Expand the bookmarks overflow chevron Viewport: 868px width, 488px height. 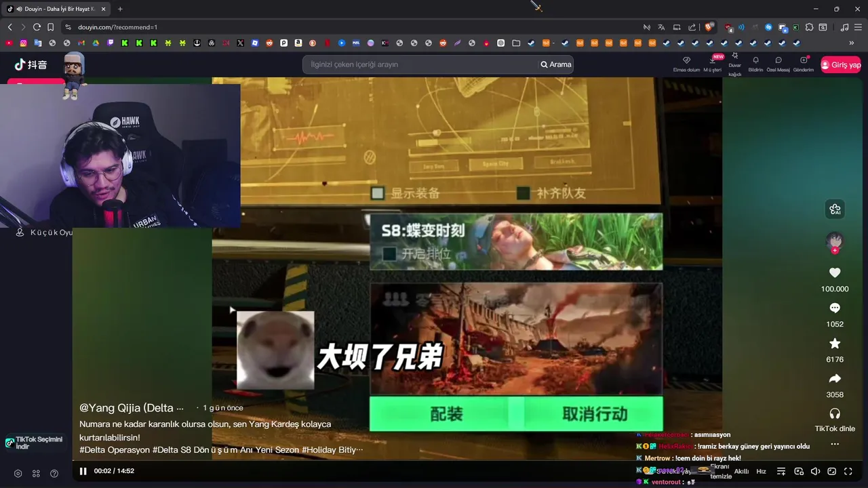click(852, 43)
